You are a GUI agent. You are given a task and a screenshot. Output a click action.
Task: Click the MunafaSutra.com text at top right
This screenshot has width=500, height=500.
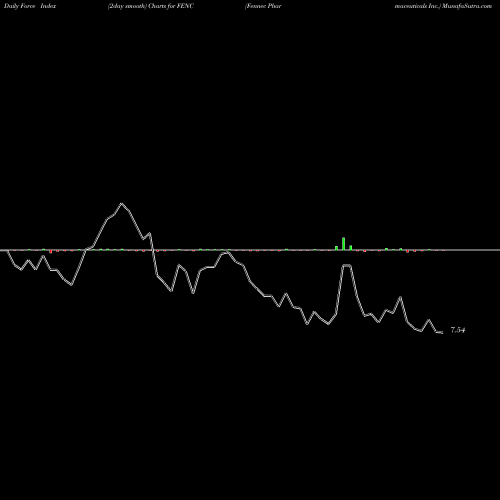[467, 6]
